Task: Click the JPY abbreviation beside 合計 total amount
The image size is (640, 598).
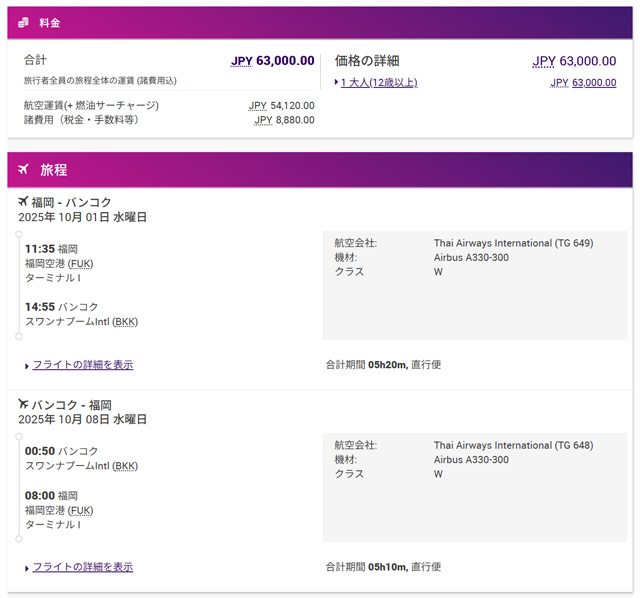Action: 241,61
